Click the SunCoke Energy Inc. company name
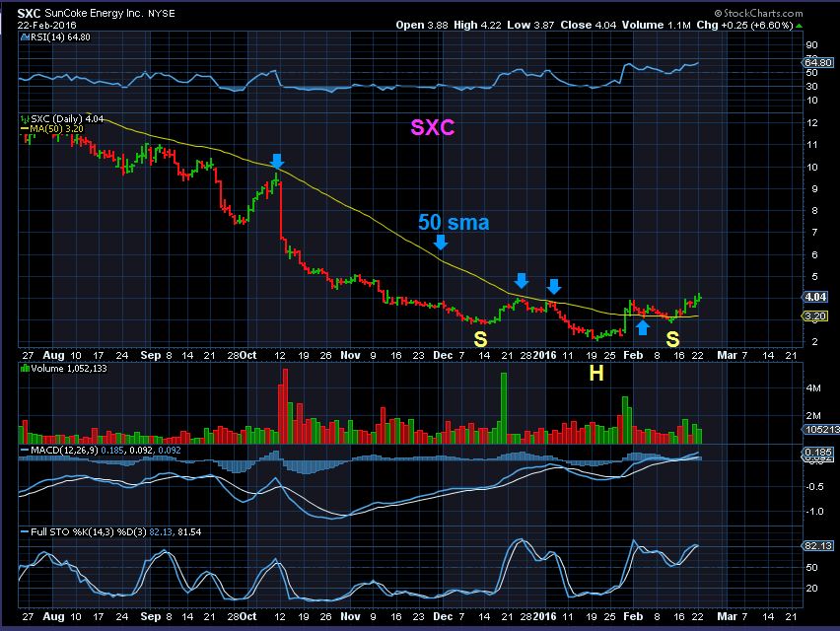840x631 pixels. [95, 14]
